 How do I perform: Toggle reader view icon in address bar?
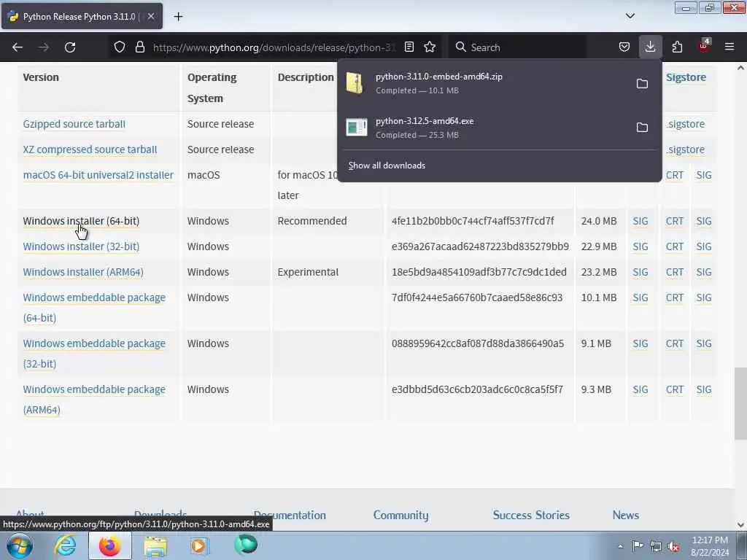pyautogui.click(x=409, y=47)
